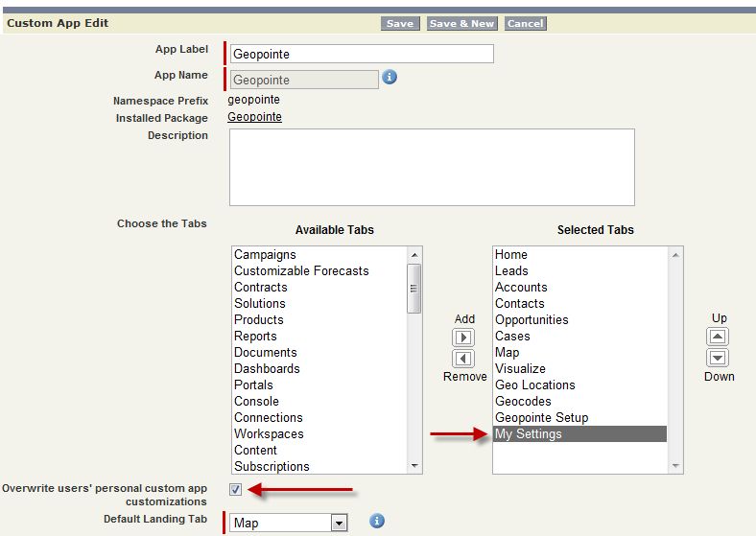Select Map in Selected Tabs list
Image resolution: width=756 pixels, height=536 pixels.
click(580, 352)
